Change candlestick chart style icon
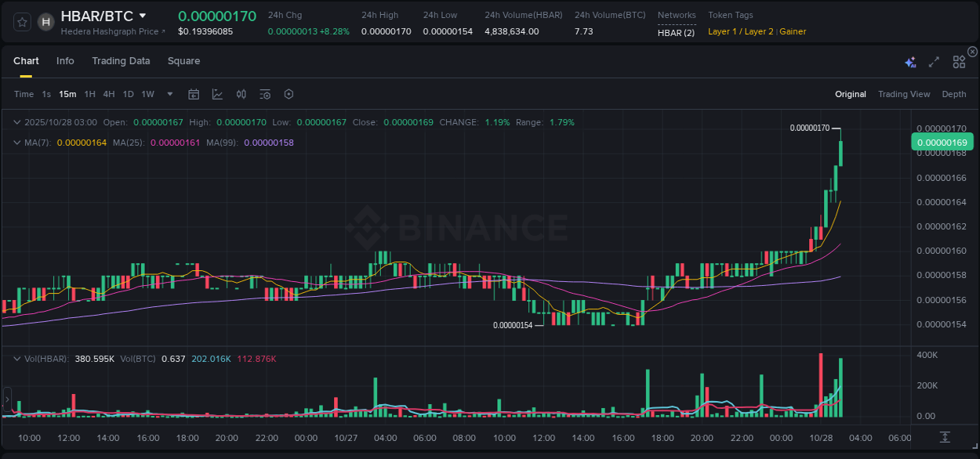The width and height of the screenshot is (980, 459). click(241, 94)
